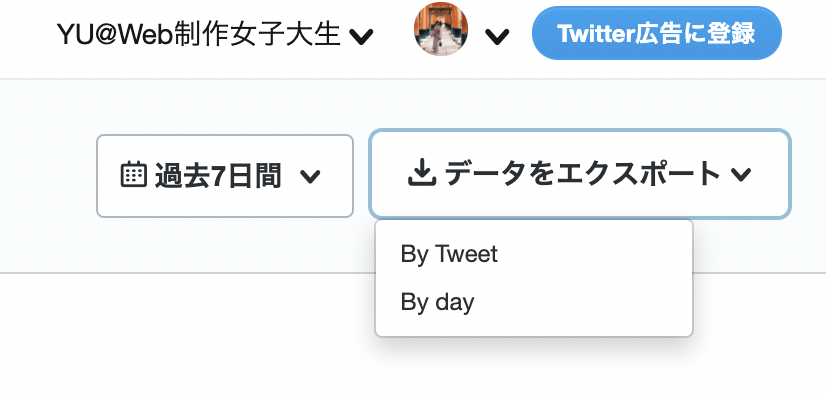This screenshot has width=826, height=398.
Task: Expand the YU@Web制作女子大生 account dropdown
Action: 215,35
